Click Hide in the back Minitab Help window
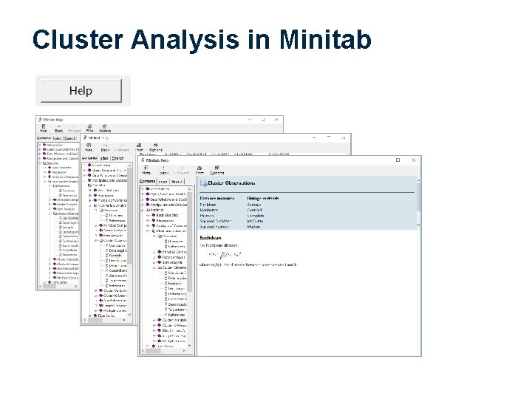The height and width of the screenshot is (399, 532). [x=44, y=129]
